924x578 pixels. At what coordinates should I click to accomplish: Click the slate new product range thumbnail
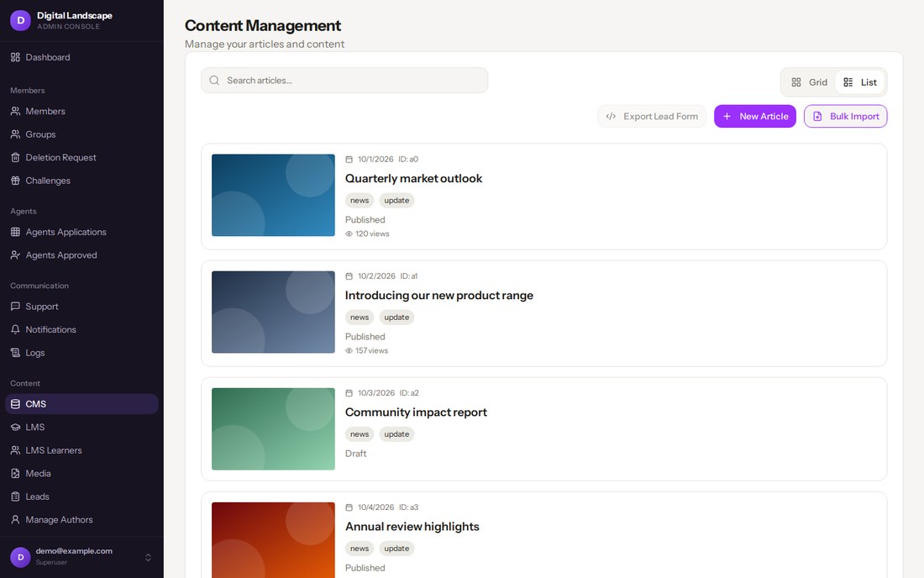point(274,313)
